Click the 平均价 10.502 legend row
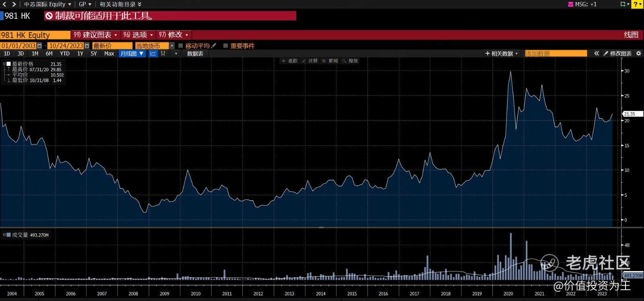644x301 pixels. click(35, 75)
